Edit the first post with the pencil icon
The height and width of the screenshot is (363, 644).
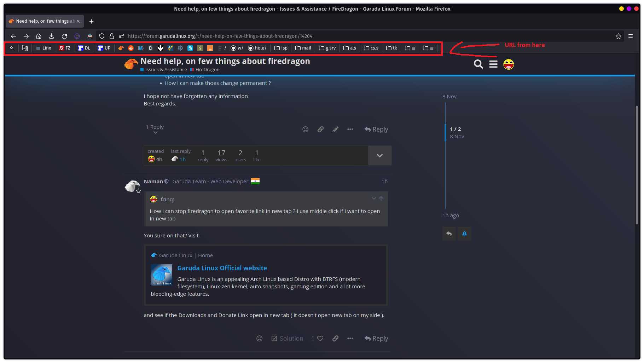[x=335, y=129]
